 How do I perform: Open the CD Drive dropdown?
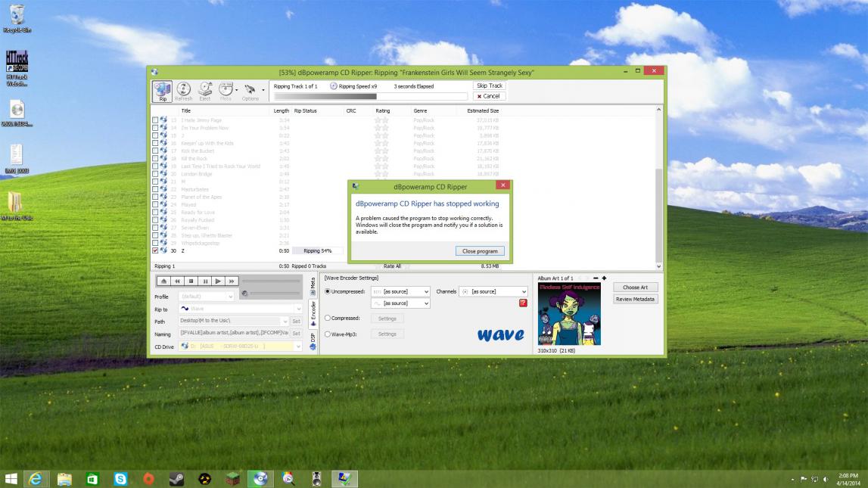(x=240, y=347)
